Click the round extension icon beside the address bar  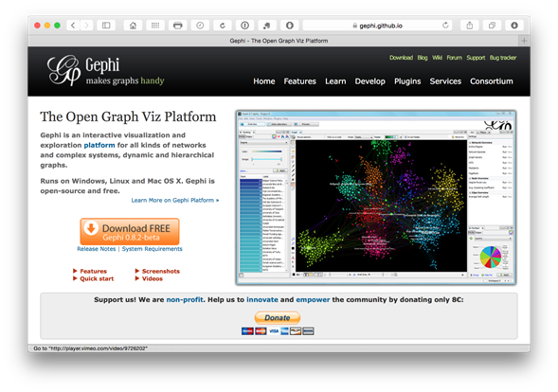point(290,26)
